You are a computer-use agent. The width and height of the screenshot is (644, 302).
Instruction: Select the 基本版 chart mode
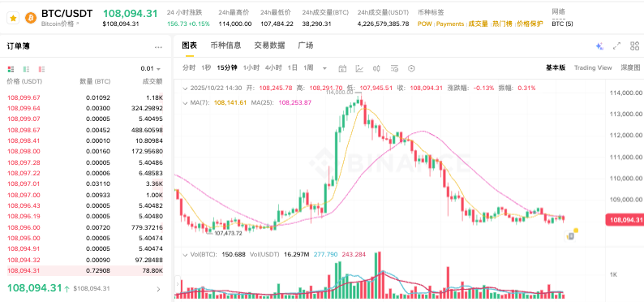tap(556, 68)
